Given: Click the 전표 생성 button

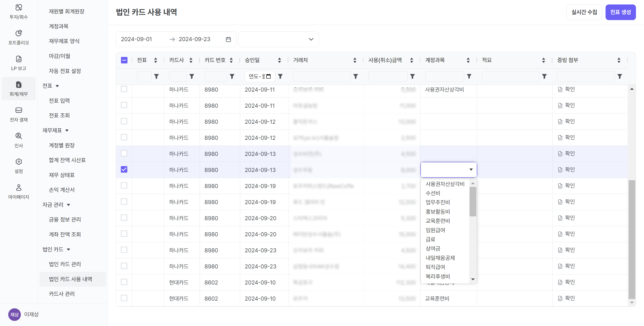Looking at the screenshot, I should [x=621, y=12].
